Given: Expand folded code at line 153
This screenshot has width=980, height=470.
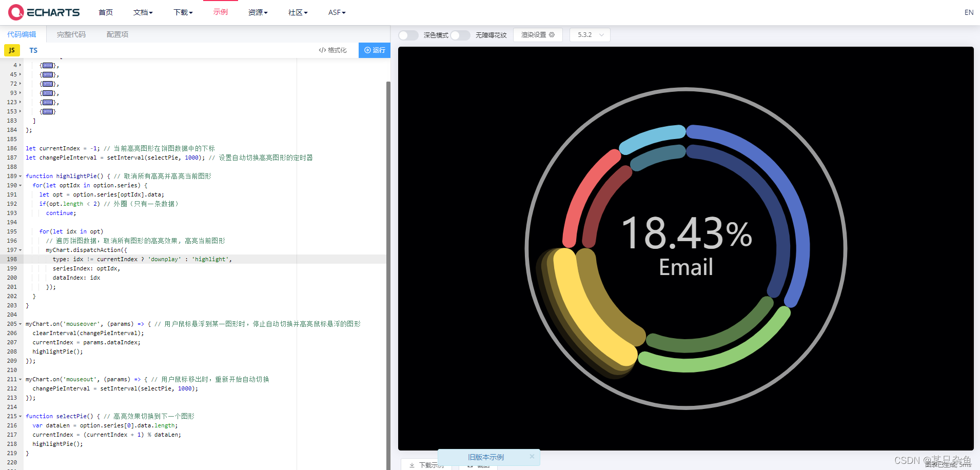Looking at the screenshot, I should click(21, 111).
